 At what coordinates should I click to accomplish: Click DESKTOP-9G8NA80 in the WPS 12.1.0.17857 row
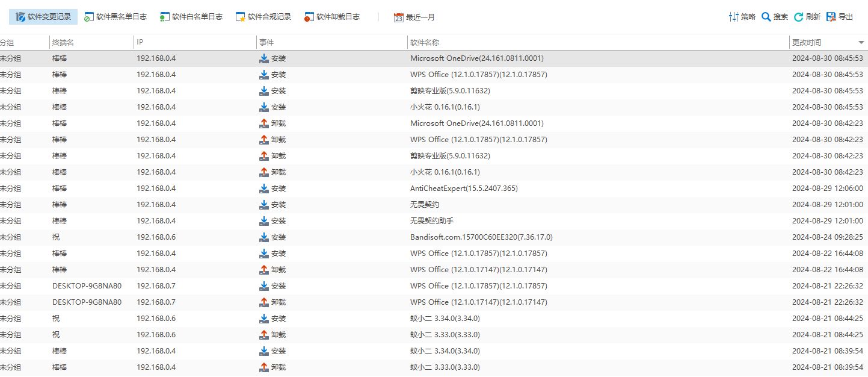click(87, 286)
